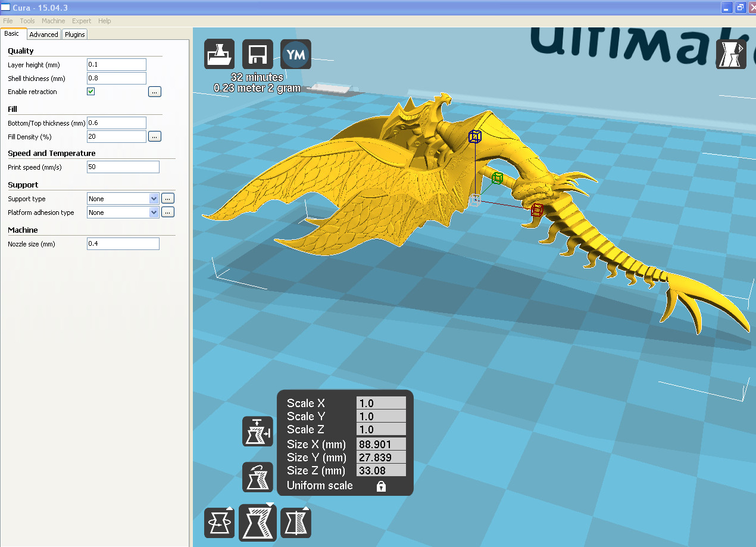Select the Mirror tool icon

(x=296, y=523)
